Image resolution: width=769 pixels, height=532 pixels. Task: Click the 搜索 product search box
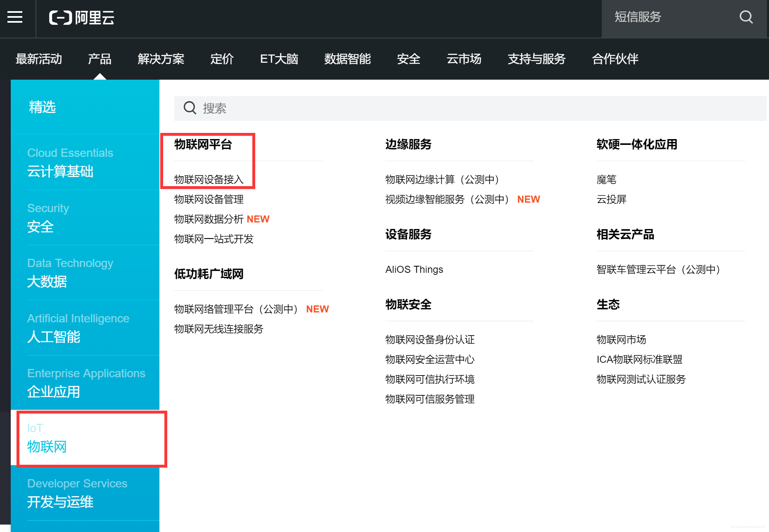pyautogui.click(x=470, y=108)
